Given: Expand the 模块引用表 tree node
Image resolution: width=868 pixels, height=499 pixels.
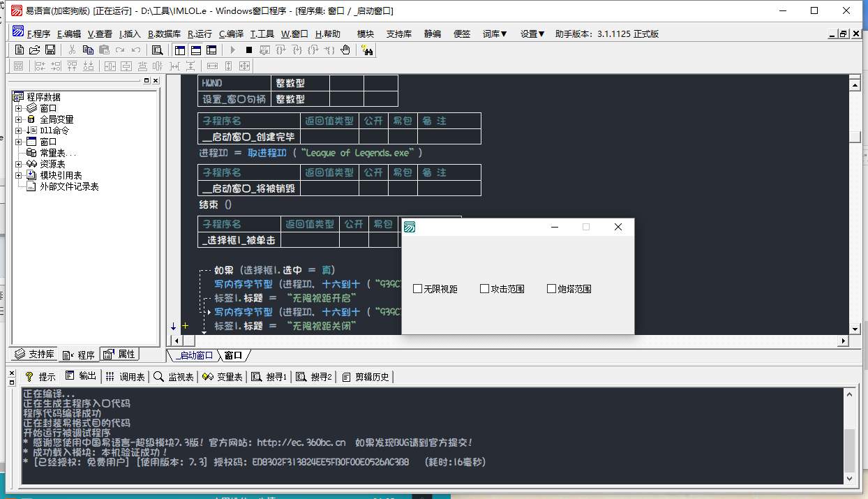Looking at the screenshot, I should pos(19,175).
